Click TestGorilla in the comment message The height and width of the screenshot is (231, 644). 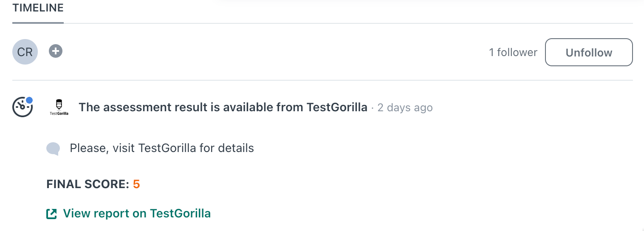click(167, 148)
